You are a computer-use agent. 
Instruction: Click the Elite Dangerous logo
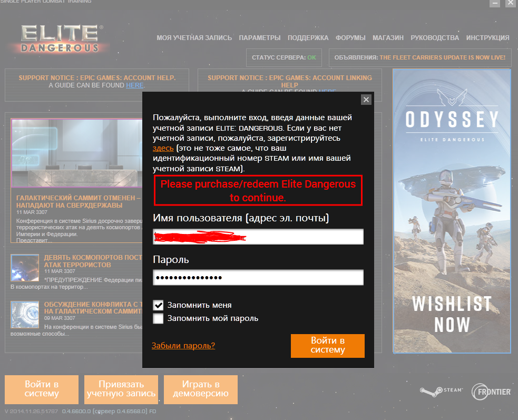(60, 38)
